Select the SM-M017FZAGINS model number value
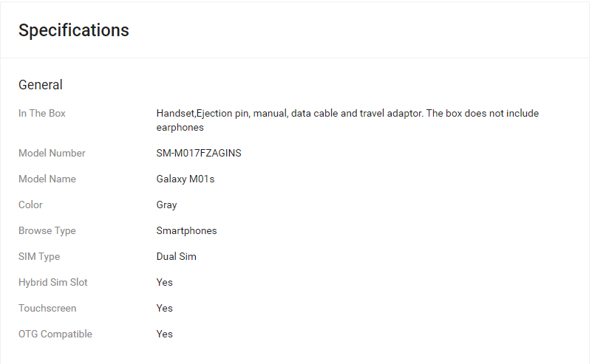This screenshot has height=364, width=592. click(199, 153)
